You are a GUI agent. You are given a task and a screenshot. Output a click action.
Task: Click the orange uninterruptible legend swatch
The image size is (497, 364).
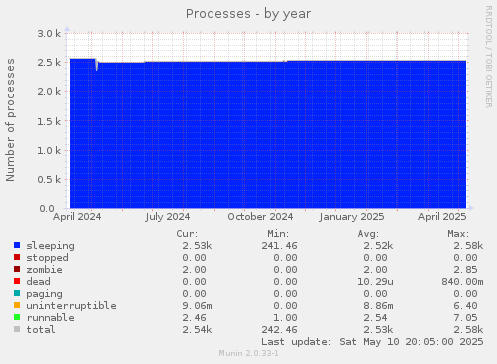pos(17,305)
